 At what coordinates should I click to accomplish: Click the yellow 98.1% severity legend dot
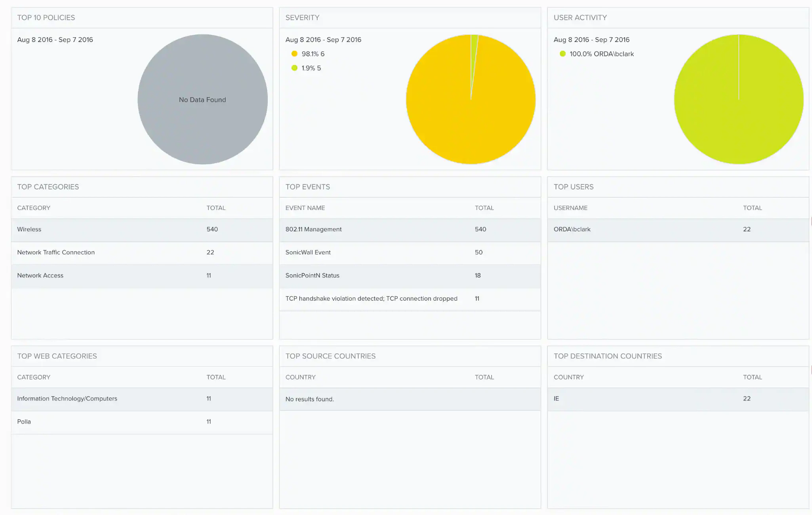point(294,54)
